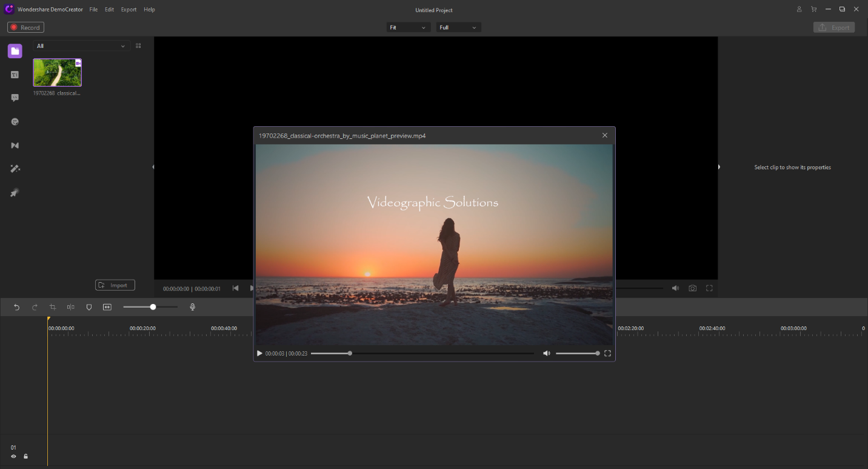Click the Import media button
The height and width of the screenshot is (469, 868).
pos(115,285)
